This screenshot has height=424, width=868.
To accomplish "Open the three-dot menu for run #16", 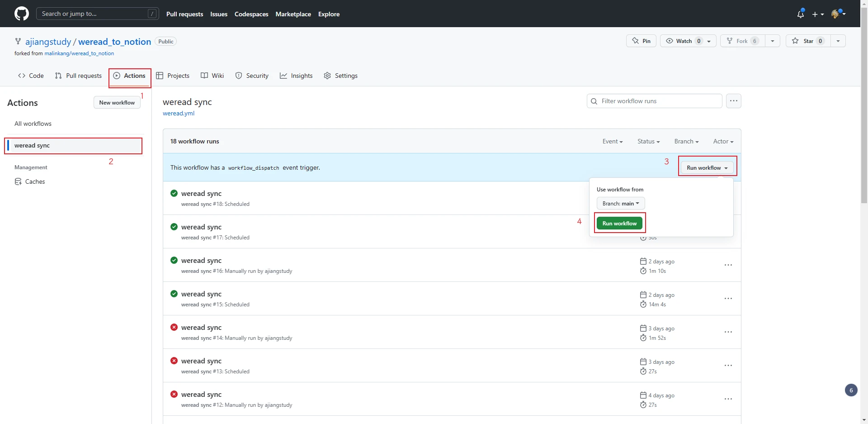I will [x=728, y=265].
